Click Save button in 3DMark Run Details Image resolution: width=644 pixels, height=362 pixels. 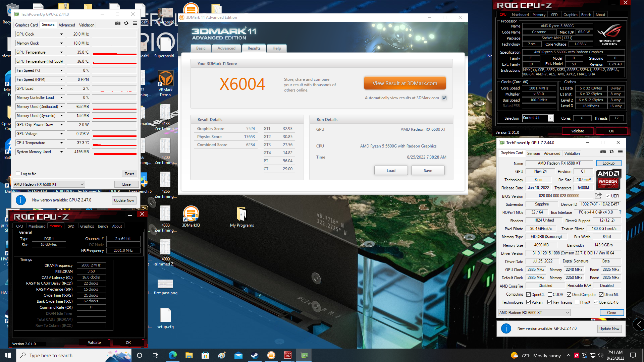(428, 171)
